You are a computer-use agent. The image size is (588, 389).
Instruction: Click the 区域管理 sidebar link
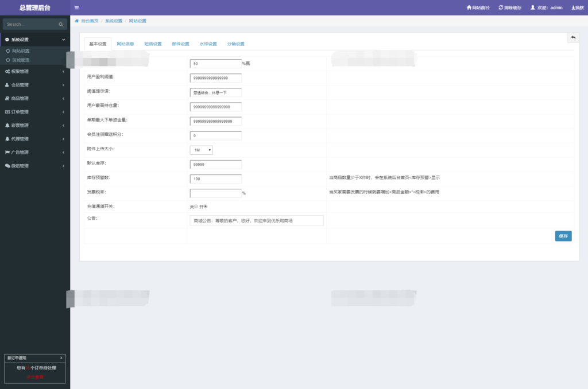(21, 60)
